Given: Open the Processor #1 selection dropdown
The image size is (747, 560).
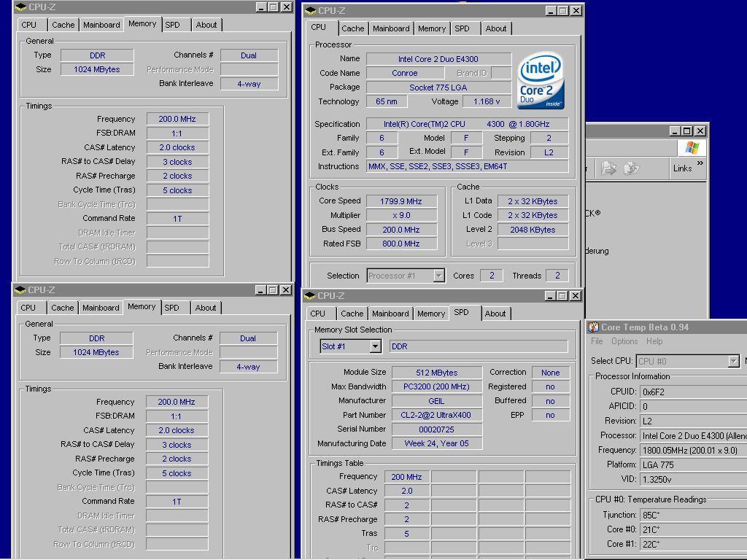Looking at the screenshot, I should click(x=438, y=276).
